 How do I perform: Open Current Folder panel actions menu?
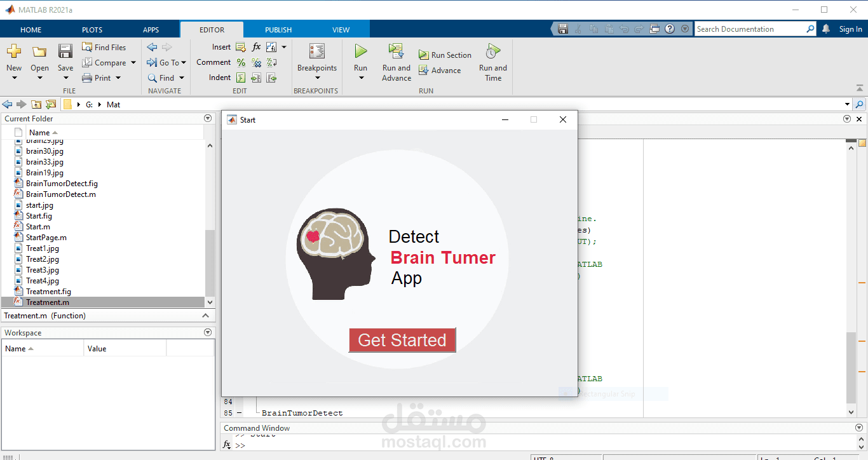[208, 119]
